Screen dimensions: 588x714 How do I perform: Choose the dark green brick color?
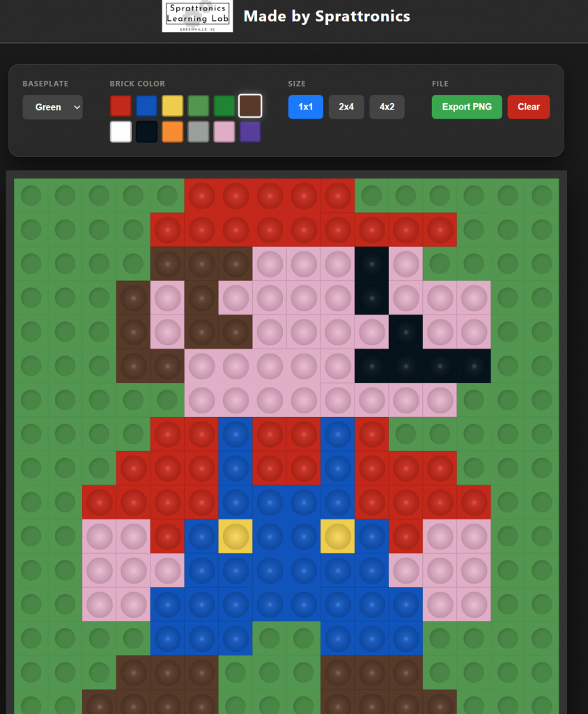pyautogui.click(x=224, y=106)
